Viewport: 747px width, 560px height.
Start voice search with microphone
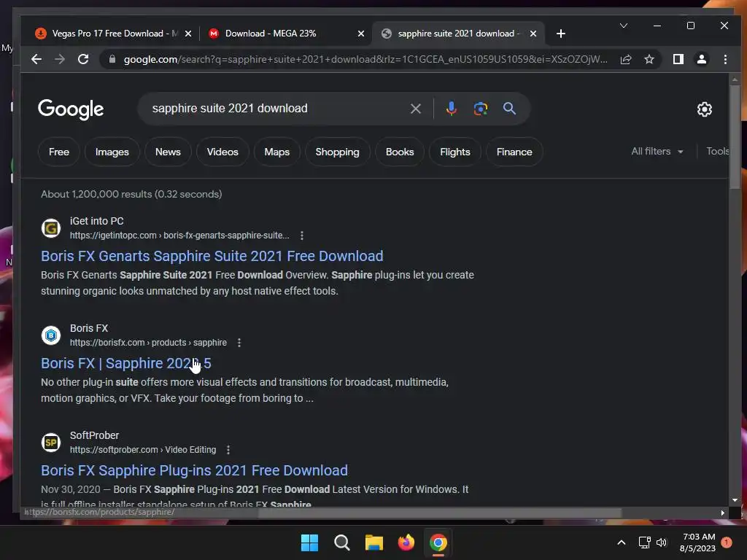coord(451,109)
